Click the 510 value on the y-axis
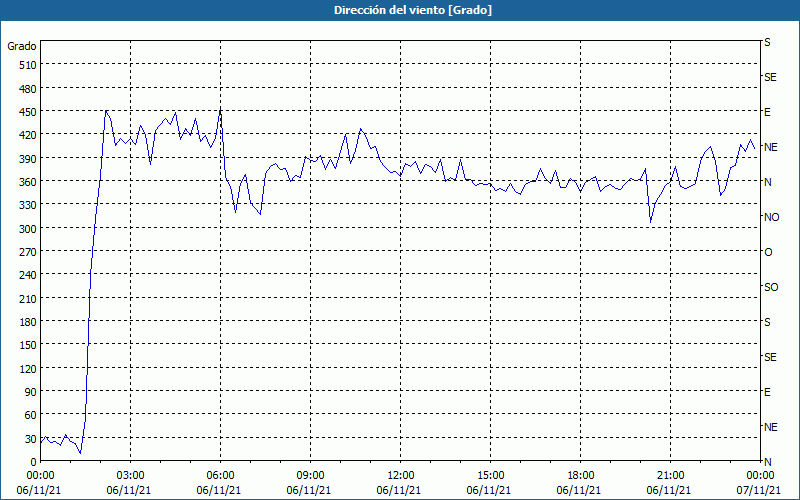This screenshot has width=800, height=500. tap(28, 65)
